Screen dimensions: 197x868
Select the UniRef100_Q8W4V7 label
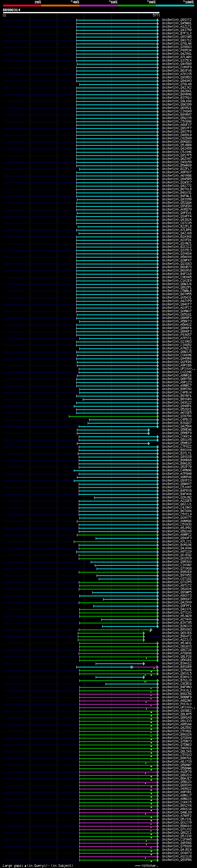click(x=177, y=484)
